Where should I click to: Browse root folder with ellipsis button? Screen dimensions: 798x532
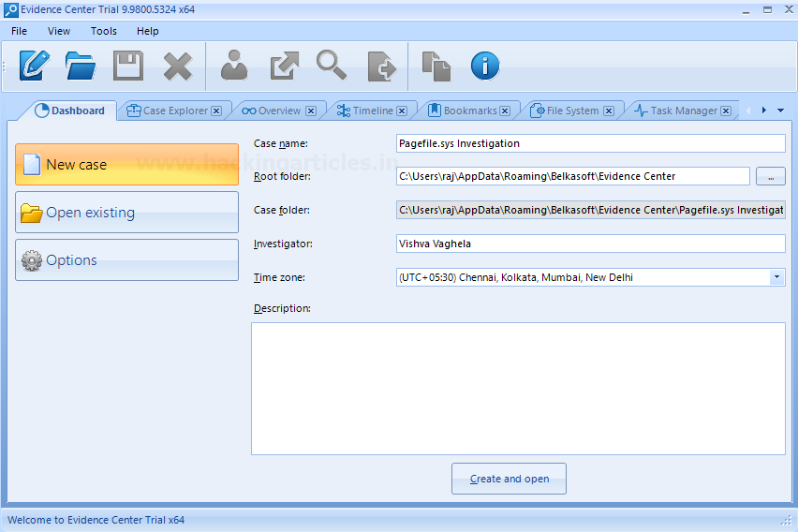click(x=770, y=176)
